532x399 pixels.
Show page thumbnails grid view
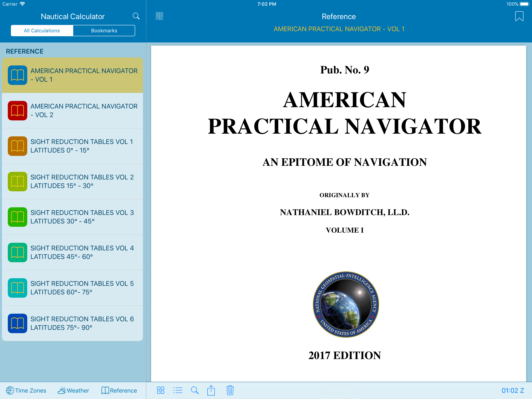[160, 390]
